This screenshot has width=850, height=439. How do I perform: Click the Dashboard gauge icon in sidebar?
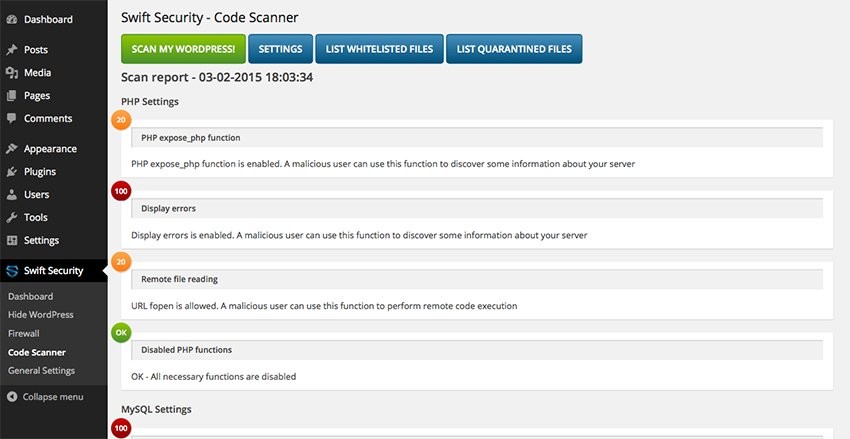pyautogui.click(x=11, y=19)
